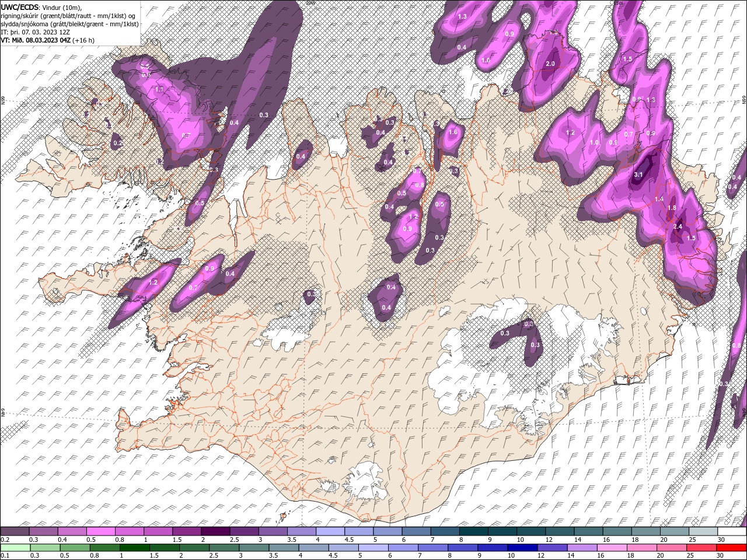Click the "slydda/snjókoma" description line
The height and width of the screenshot is (560, 747).
[70, 24]
